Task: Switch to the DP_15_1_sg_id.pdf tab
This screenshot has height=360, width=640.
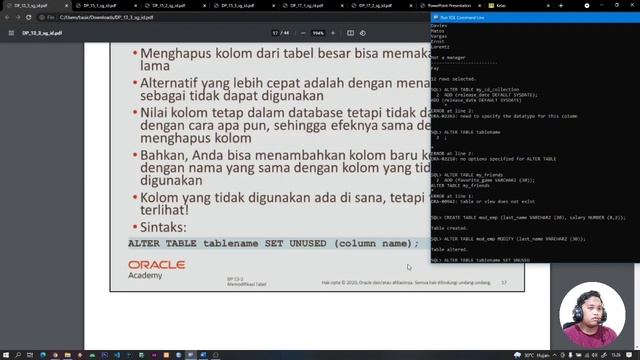Action: [107, 6]
